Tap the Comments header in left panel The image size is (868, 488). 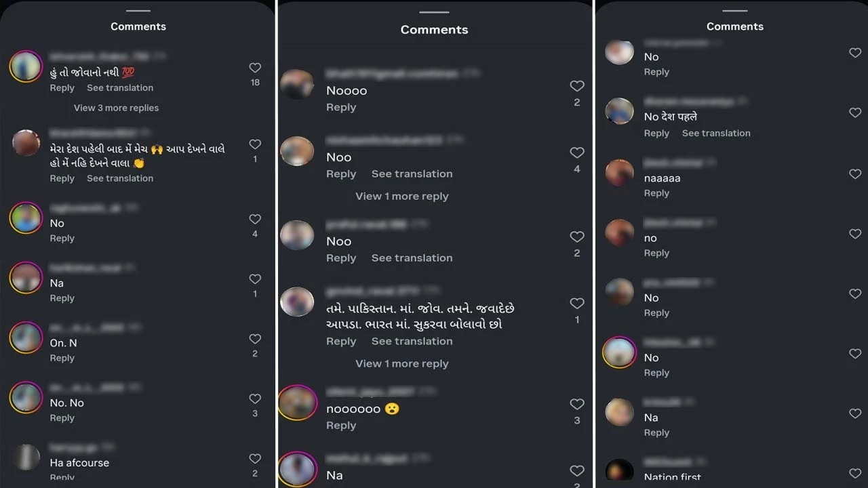[x=138, y=26]
